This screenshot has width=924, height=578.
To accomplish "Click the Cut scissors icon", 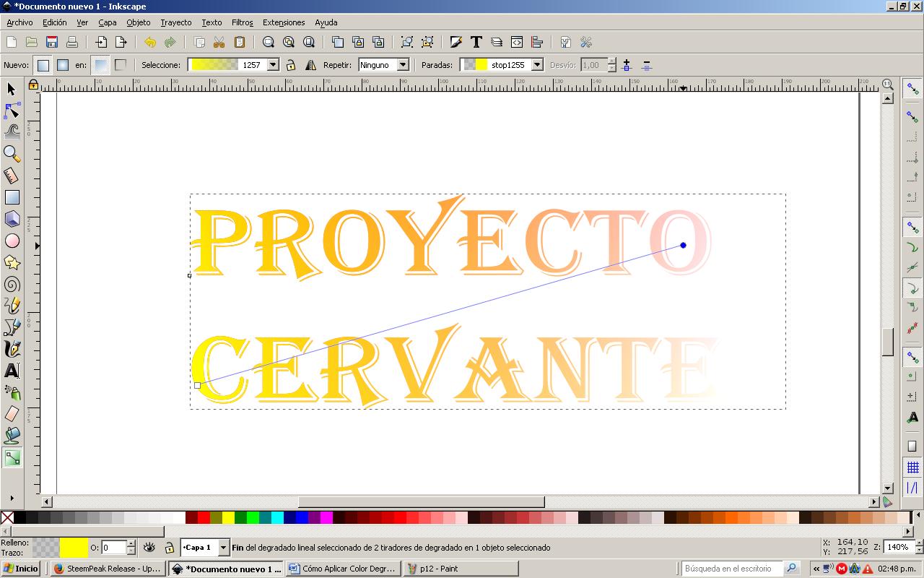I will point(219,42).
